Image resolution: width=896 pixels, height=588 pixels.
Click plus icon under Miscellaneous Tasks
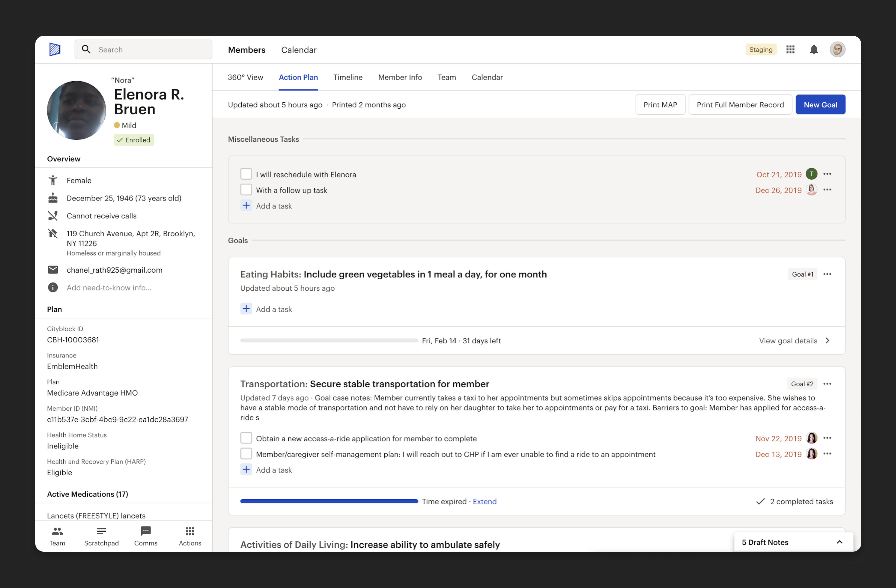click(x=246, y=206)
